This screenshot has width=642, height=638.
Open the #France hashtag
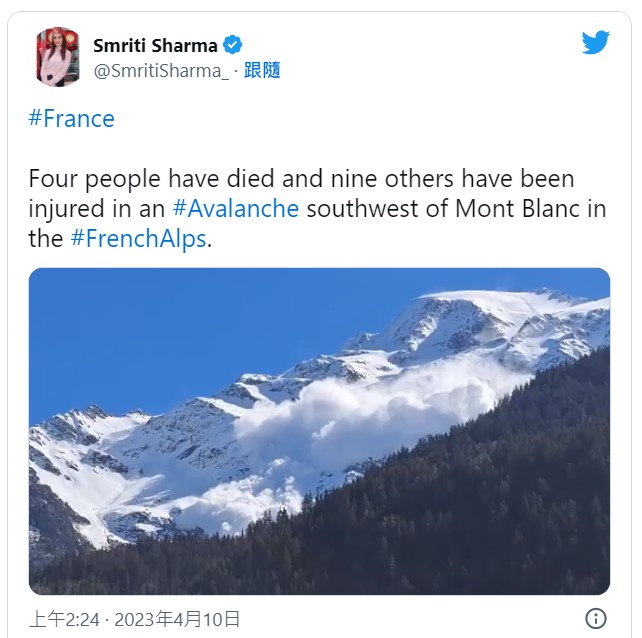(x=71, y=119)
